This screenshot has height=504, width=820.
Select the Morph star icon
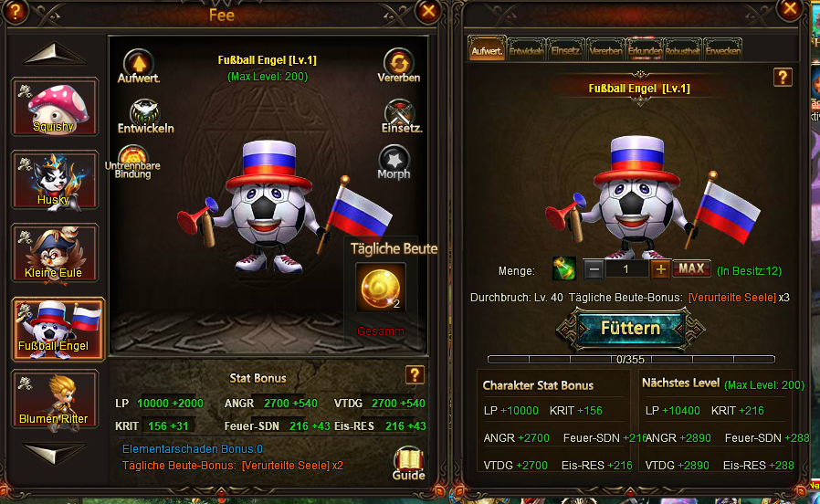[394, 161]
